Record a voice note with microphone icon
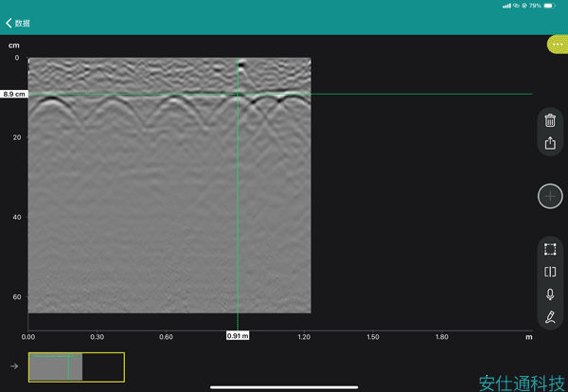 click(550, 294)
